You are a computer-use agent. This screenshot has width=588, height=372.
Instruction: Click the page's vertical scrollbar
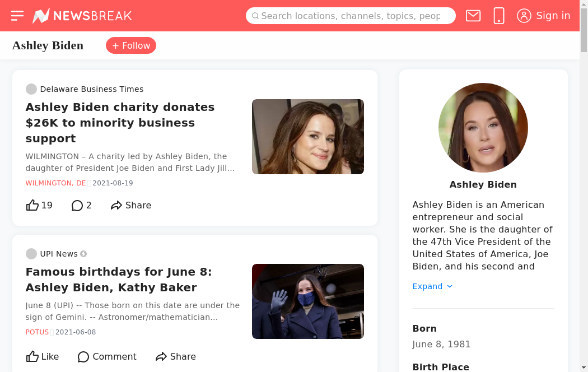(584, 168)
